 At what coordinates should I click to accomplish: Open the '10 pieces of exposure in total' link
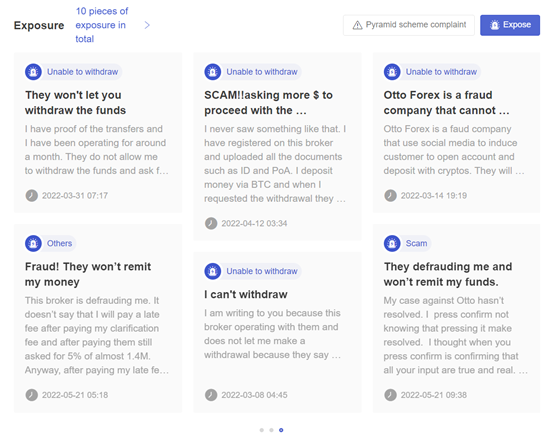tap(101, 25)
